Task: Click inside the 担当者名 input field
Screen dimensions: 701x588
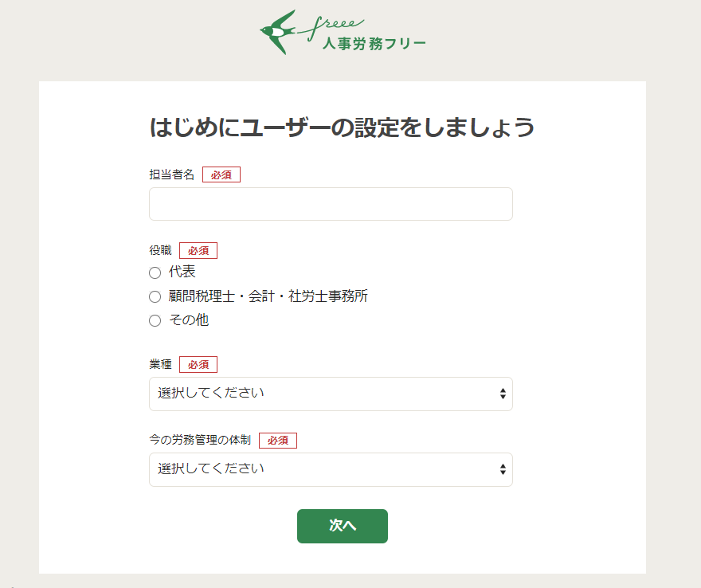Action: (331, 204)
